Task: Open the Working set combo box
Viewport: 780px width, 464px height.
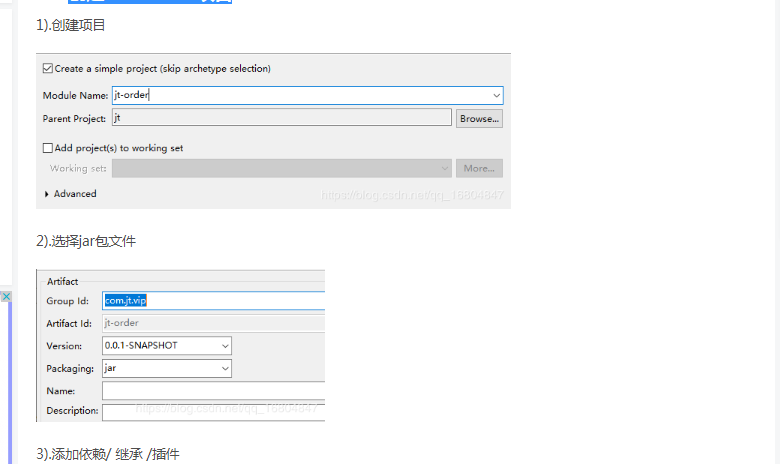Action: (x=282, y=168)
